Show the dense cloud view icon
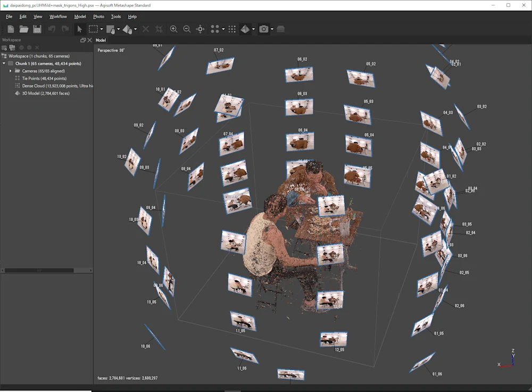The image size is (532, 392). coord(232,29)
